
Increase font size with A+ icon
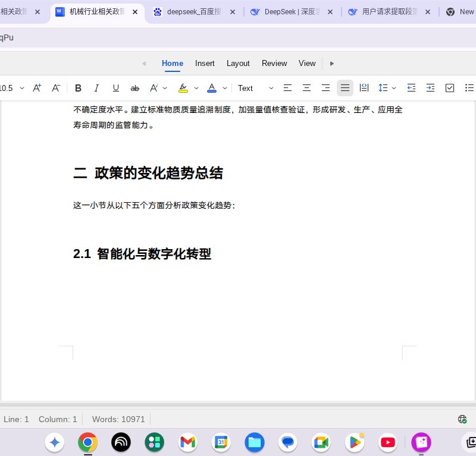[37, 89]
